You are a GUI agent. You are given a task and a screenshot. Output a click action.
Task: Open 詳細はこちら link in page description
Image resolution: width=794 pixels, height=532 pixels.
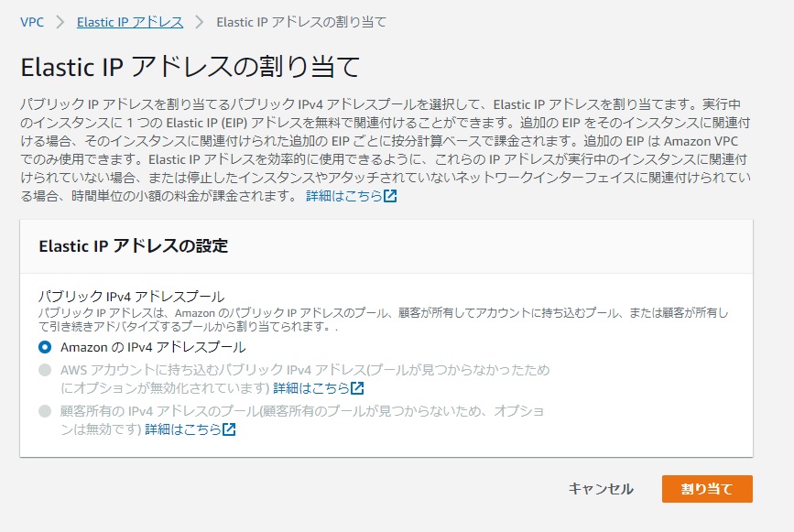[343, 196]
